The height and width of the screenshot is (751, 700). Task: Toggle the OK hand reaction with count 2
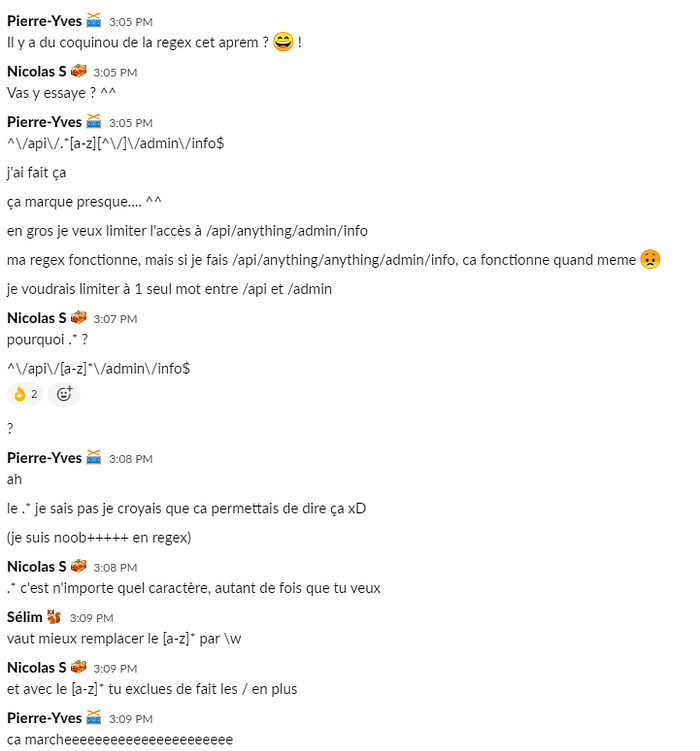[x=25, y=394]
